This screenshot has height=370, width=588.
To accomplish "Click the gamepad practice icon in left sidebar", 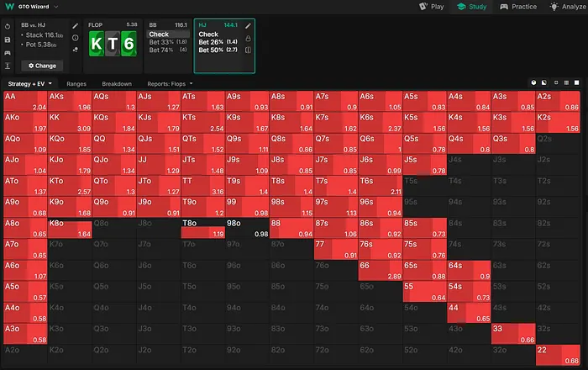I will [x=8, y=52].
